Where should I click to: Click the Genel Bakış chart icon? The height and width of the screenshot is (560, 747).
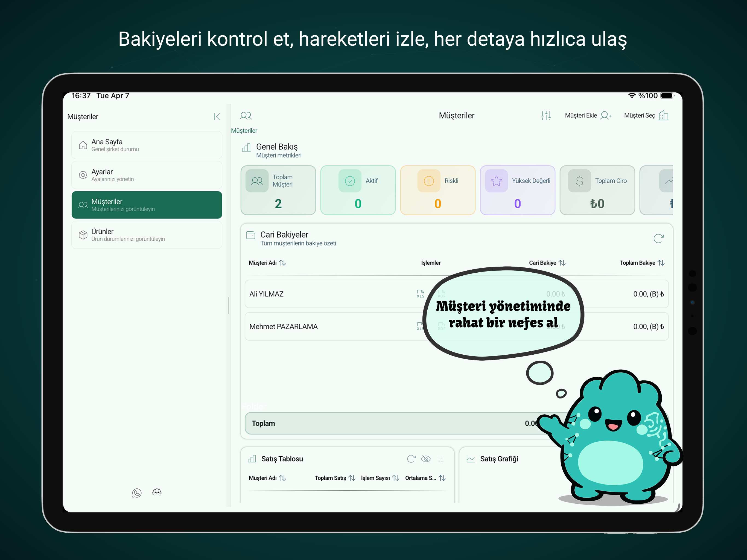247,148
